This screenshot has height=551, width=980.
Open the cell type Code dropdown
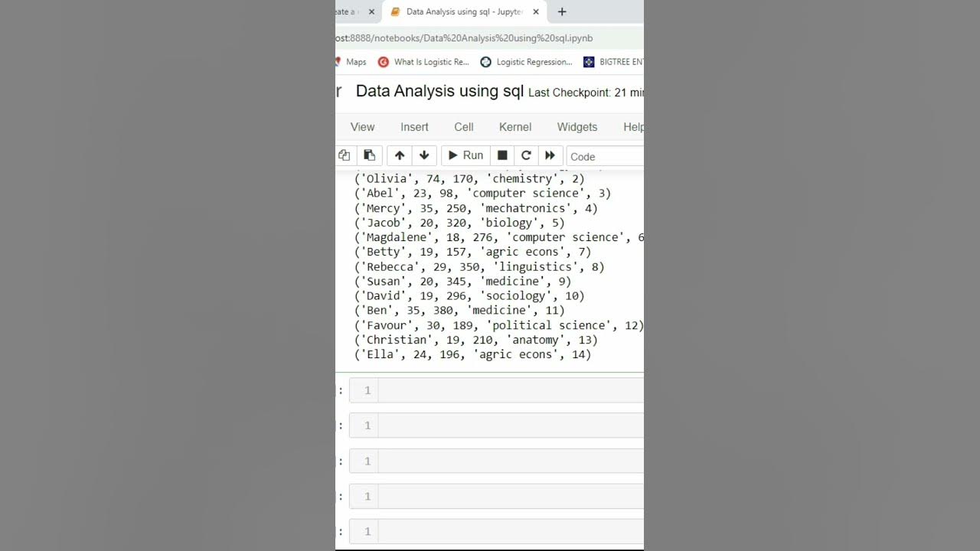click(x=605, y=156)
